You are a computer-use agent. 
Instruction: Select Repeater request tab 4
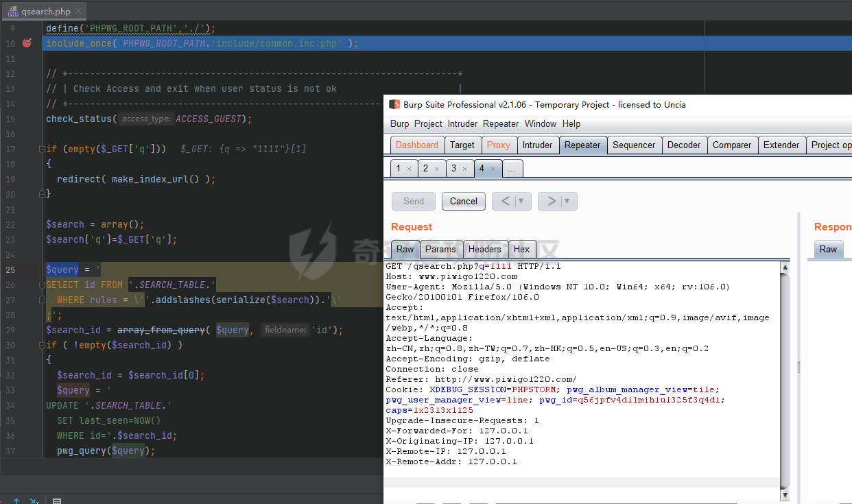(488, 169)
